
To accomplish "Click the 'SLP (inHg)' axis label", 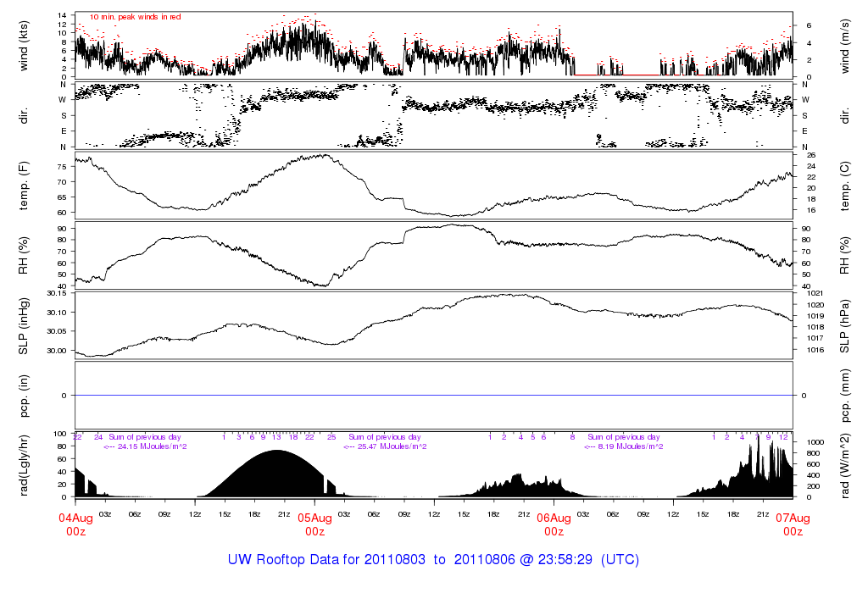I will point(23,326).
